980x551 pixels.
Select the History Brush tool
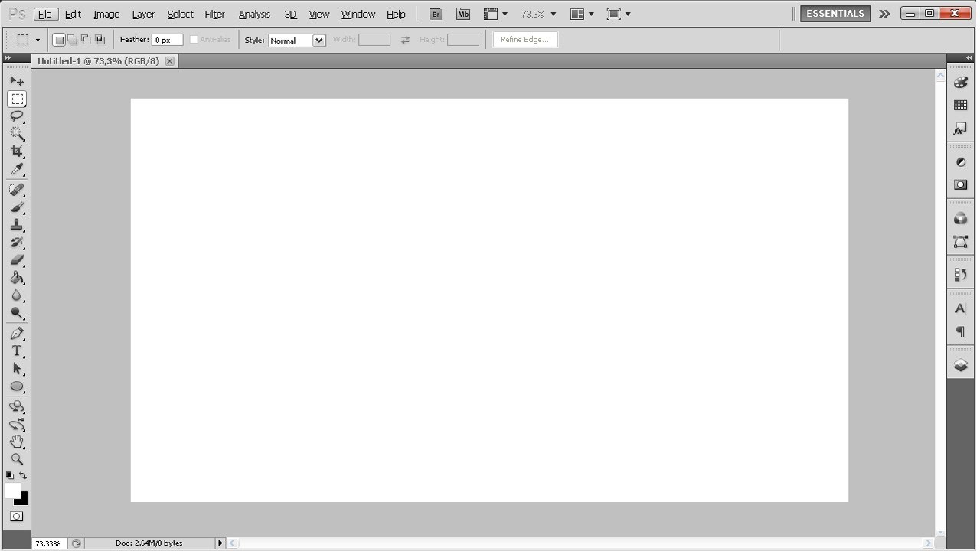17,243
